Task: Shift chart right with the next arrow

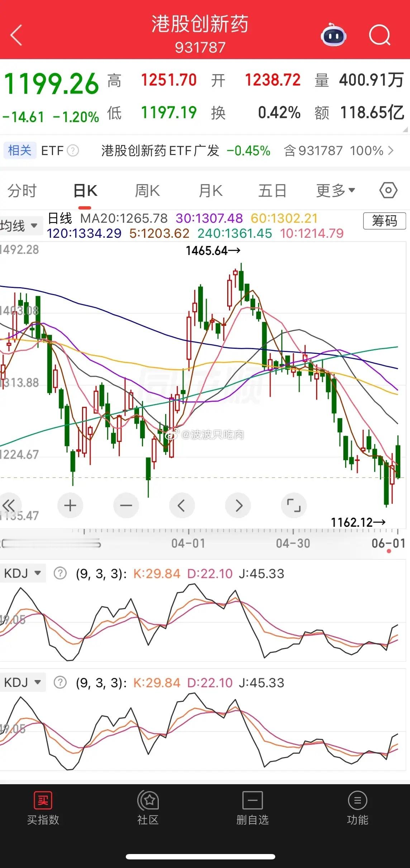Action: tap(238, 506)
